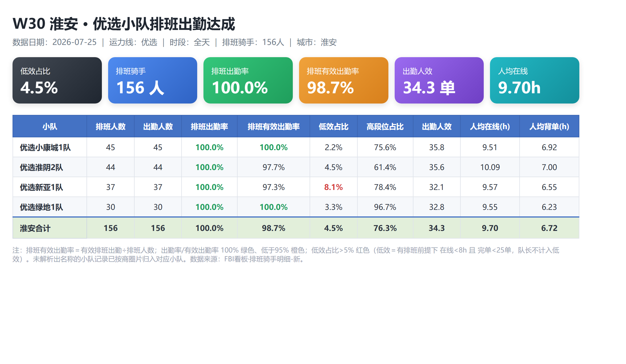Click the orange 排班有效出勤率 98.7% card
This screenshot has height=364, width=626.
[x=344, y=80]
